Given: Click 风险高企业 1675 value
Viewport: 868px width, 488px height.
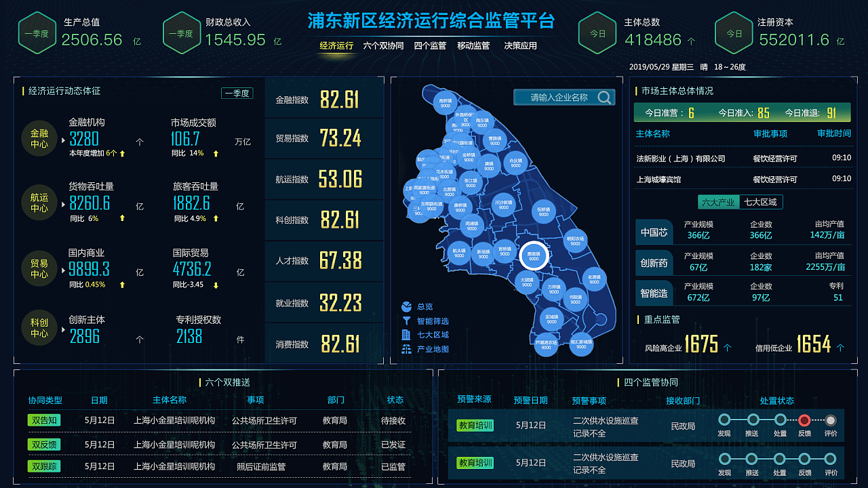Looking at the screenshot, I should 701,344.
